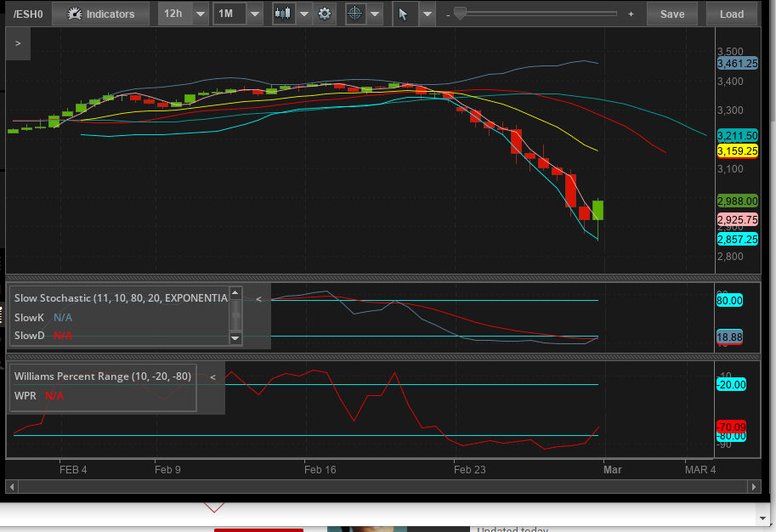776x532 pixels.
Task: Collapse the Slow Stochastic legend
Action: point(258,299)
